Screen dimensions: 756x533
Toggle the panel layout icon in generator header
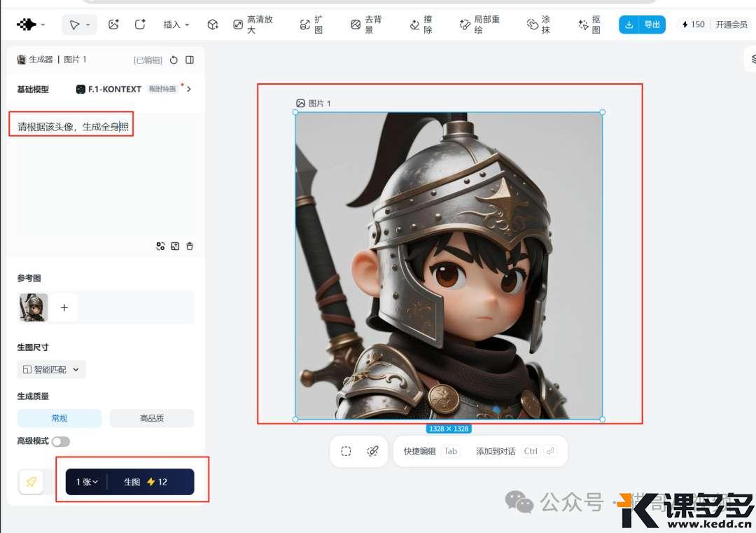(190, 60)
